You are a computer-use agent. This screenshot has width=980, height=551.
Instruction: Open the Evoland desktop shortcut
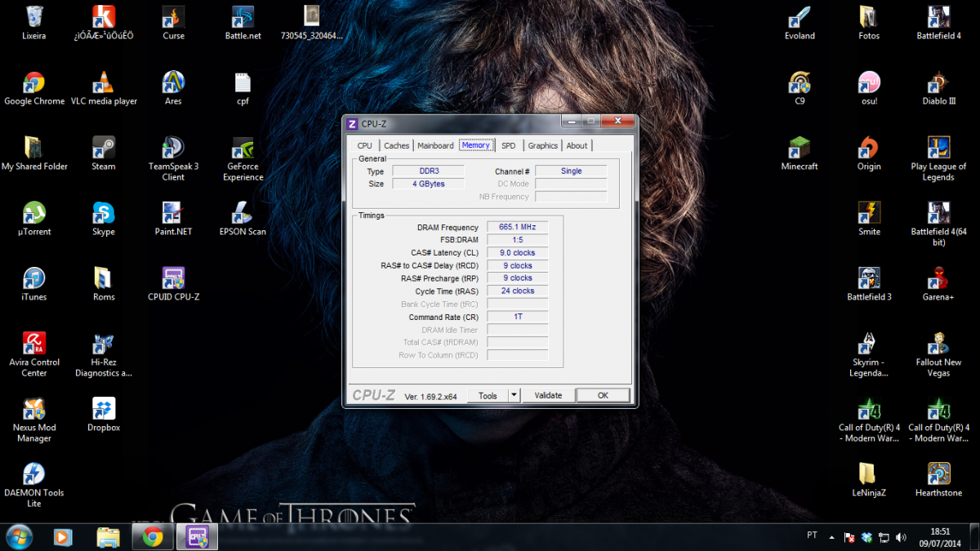click(800, 22)
